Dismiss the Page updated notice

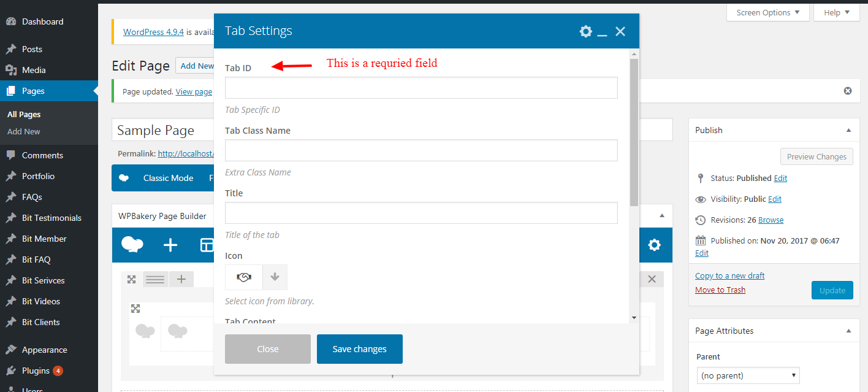[x=848, y=91]
